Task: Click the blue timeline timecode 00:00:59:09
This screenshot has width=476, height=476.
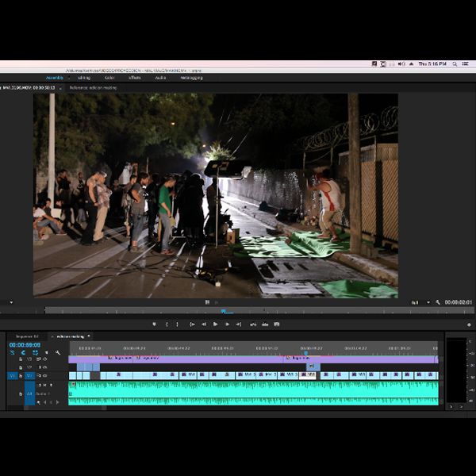Action: (x=25, y=345)
